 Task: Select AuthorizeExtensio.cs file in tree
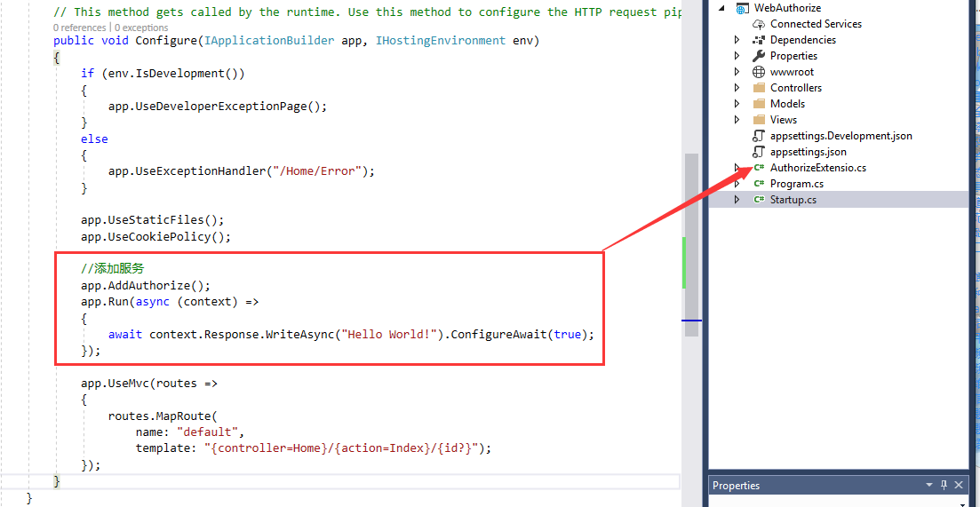817,168
